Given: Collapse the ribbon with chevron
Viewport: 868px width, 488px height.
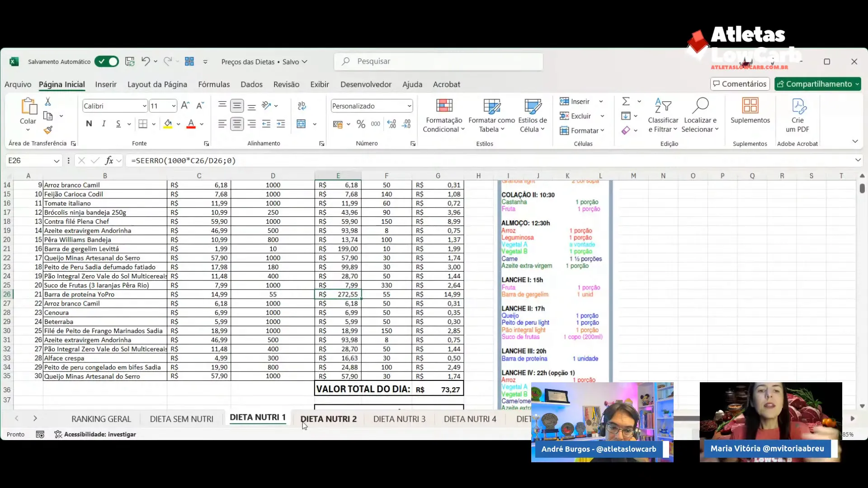Looking at the screenshot, I should coord(855,142).
